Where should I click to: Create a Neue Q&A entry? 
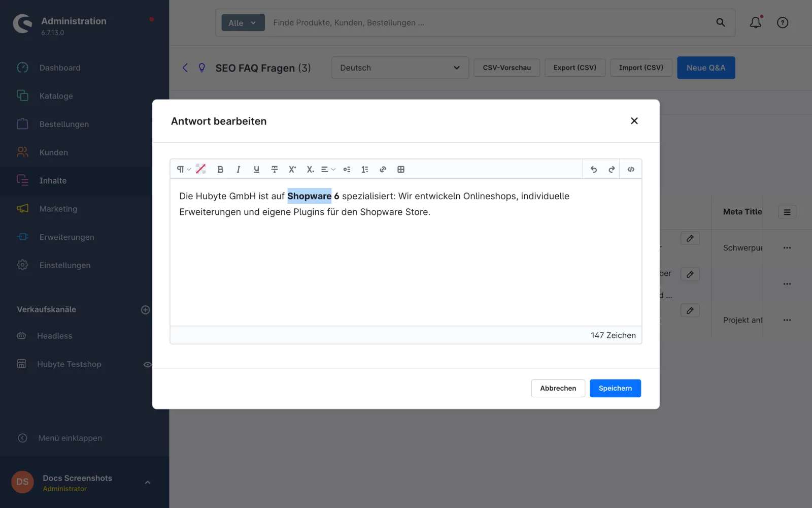click(706, 68)
